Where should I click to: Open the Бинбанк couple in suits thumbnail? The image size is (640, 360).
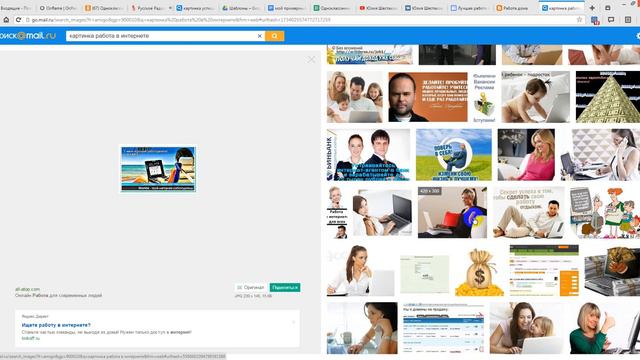pos(368,155)
